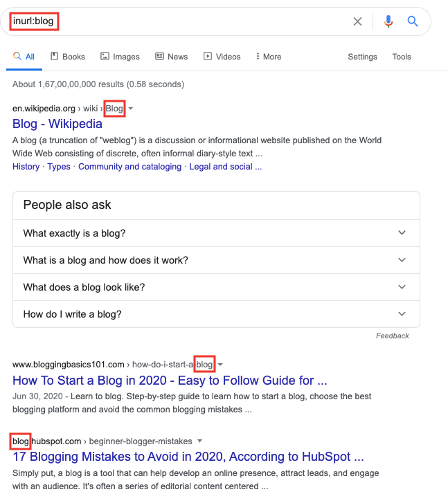Open the More options menu
This screenshot has height=494, width=448.
coord(268,57)
